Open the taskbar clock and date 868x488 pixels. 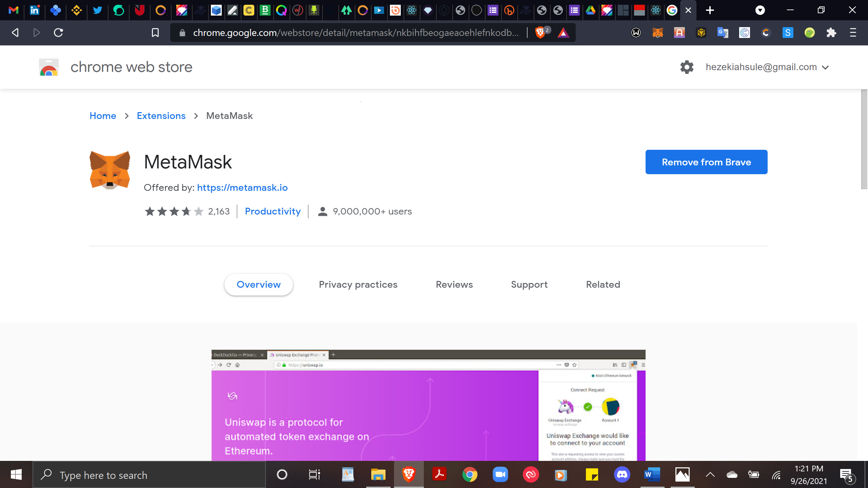coord(809,475)
